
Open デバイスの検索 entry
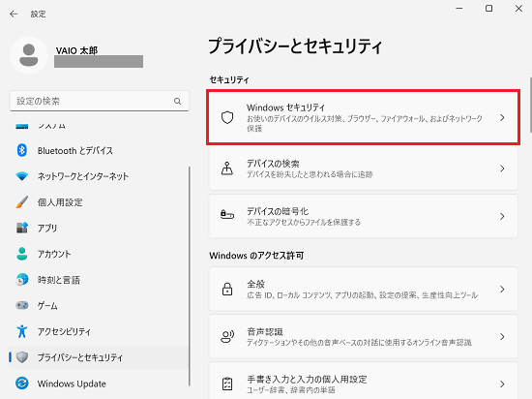coord(363,169)
